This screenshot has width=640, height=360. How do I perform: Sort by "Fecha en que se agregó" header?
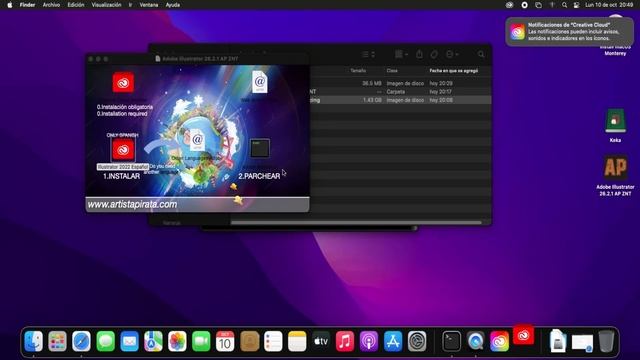(x=453, y=71)
